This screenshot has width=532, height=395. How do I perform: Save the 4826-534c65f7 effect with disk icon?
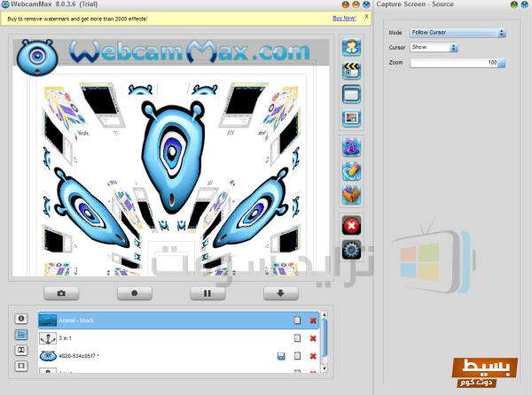[x=281, y=356]
